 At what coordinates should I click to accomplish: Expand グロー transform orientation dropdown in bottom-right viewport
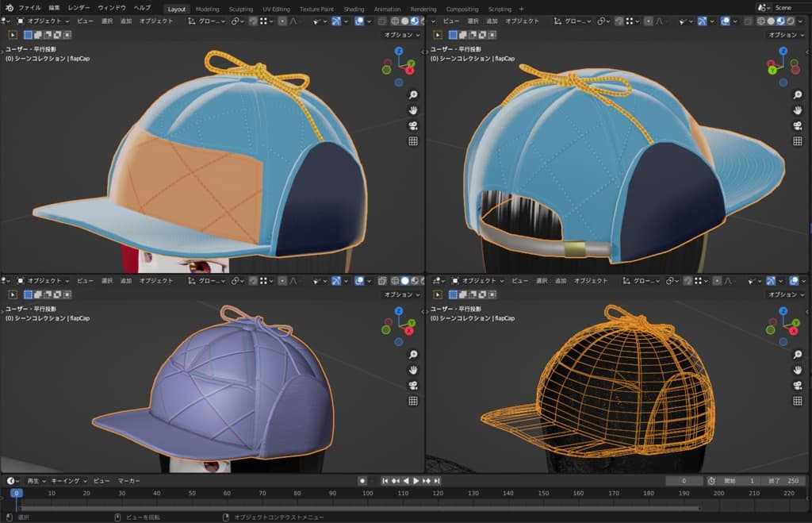pos(645,280)
